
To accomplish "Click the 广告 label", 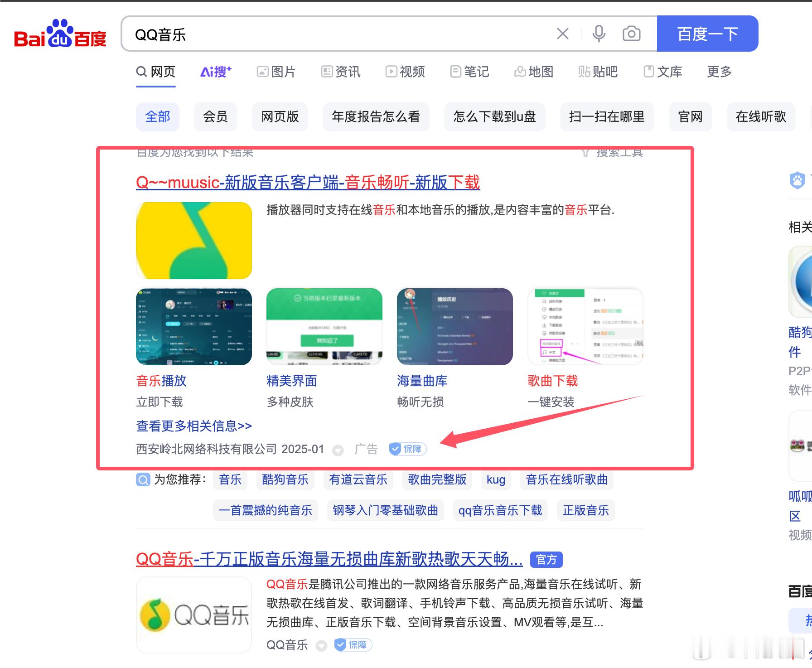I will click(x=366, y=449).
